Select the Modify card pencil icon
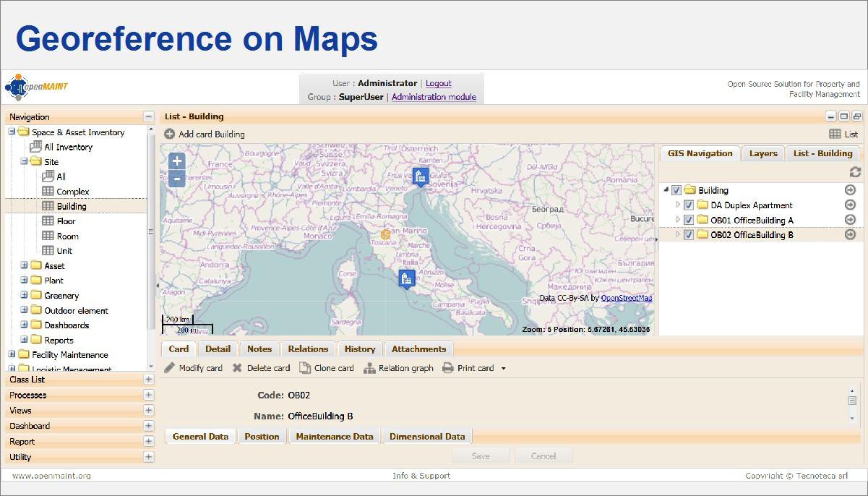Screen dimensions: 868x496 click(x=169, y=367)
